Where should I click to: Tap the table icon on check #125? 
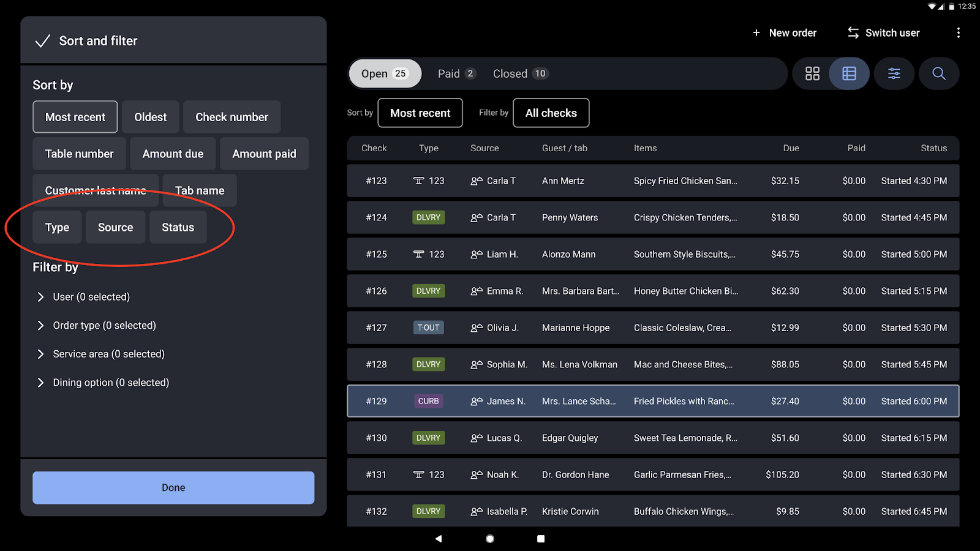point(419,254)
